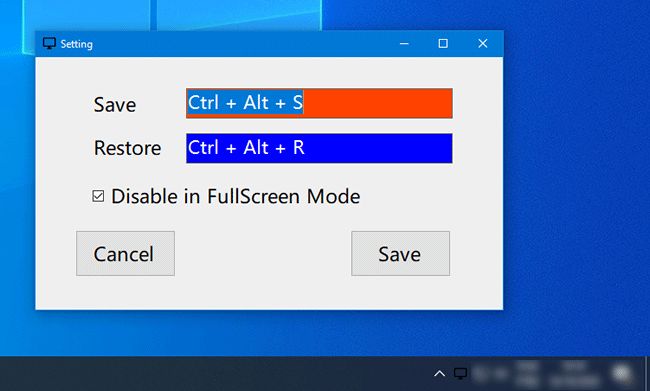This screenshot has height=391, width=650.
Task: Show hidden icons via taskbar chevron
Action: click(439, 374)
